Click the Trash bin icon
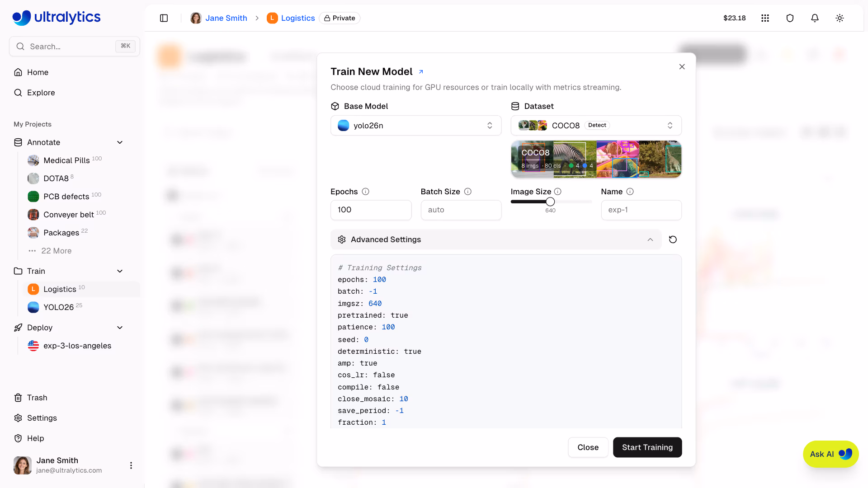868x488 pixels. (x=18, y=398)
